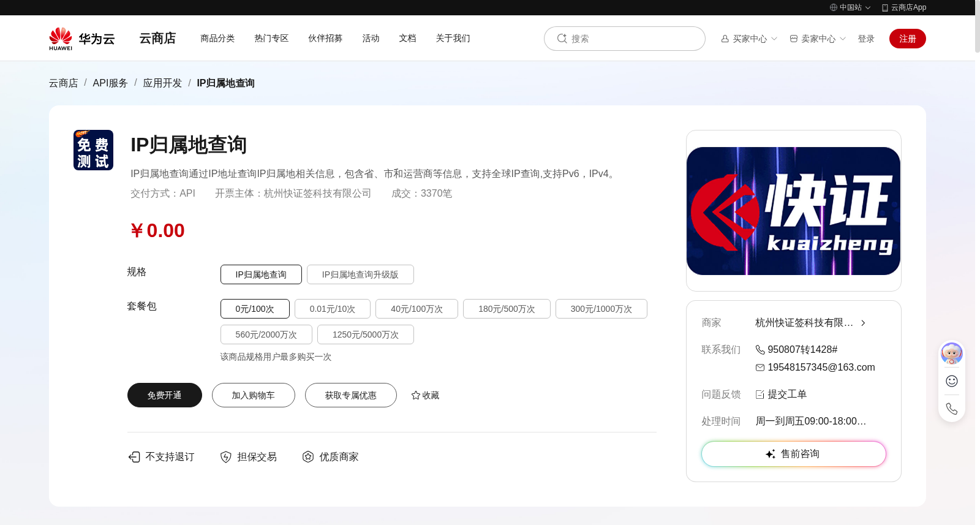Image resolution: width=980 pixels, height=525 pixels.
Task: Click the 获取专属优惠 button
Action: 351,395
